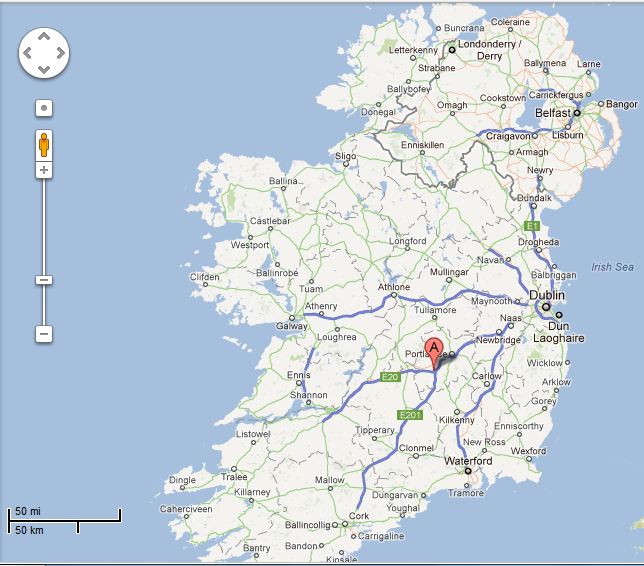The image size is (644, 566).
Task: Click the E20 road shield
Action: [x=391, y=377]
